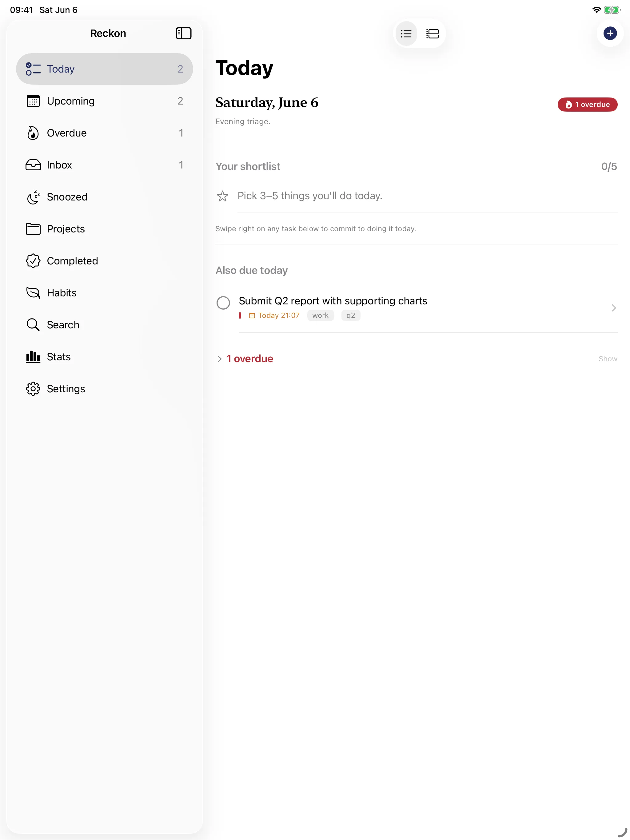Click the Completed checkmark seal icon
Screen dimensions: 630x840
(33, 261)
